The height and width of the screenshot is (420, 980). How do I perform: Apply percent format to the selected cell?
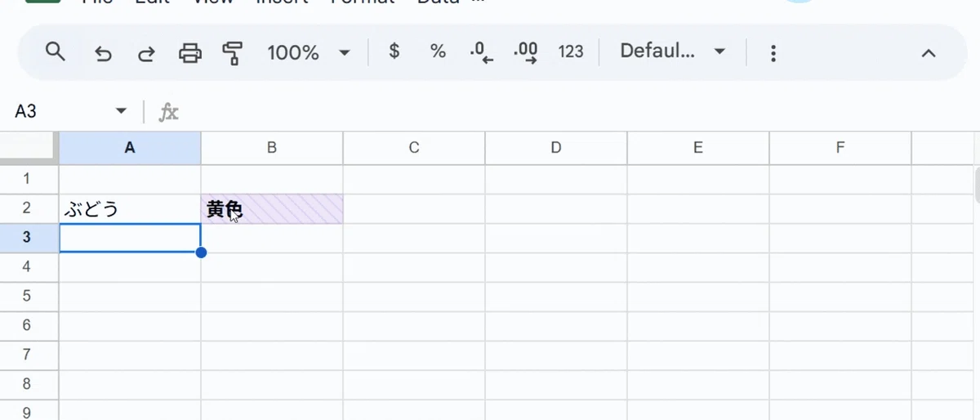click(x=438, y=51)
